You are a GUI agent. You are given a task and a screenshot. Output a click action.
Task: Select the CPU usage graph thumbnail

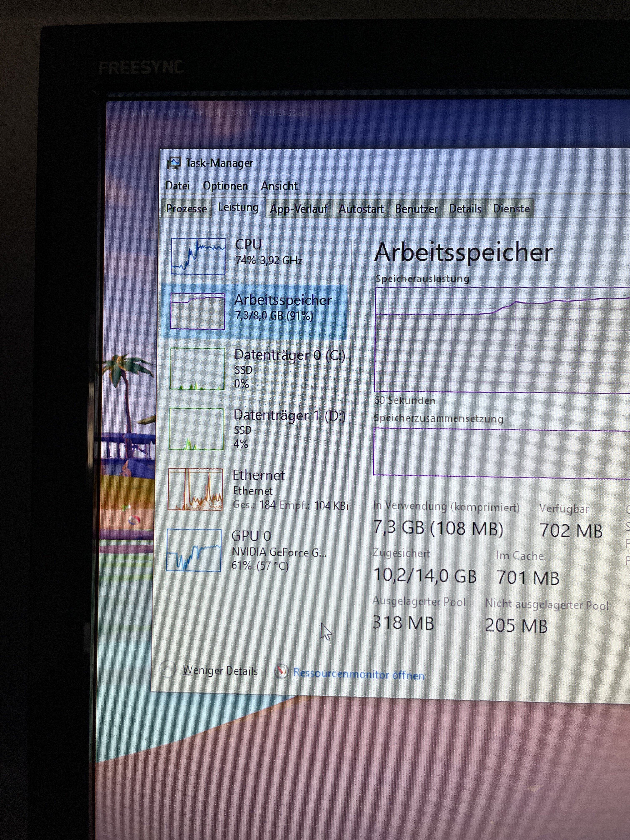(x=198, y=256)
